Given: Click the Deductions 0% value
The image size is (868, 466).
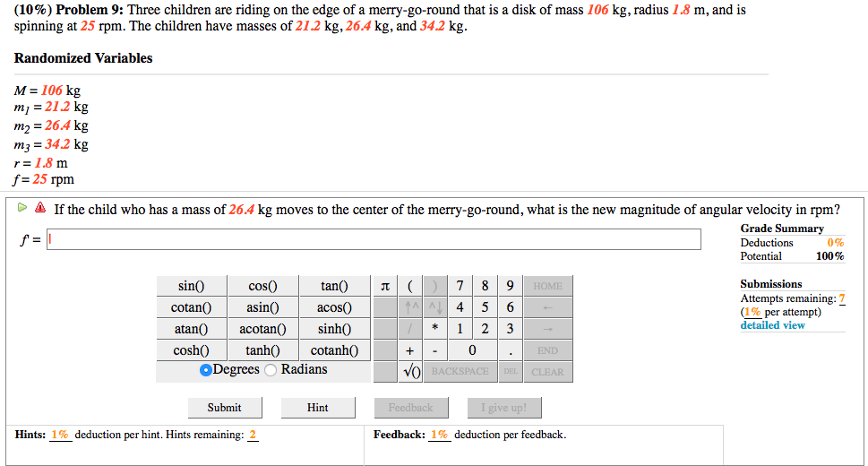Looking at the screenshot, I should [x=836, y=243].
